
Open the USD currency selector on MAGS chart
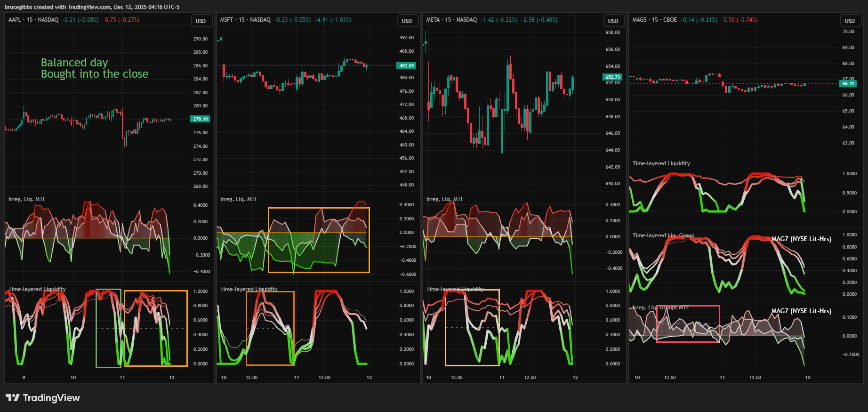tap(849, 21)
